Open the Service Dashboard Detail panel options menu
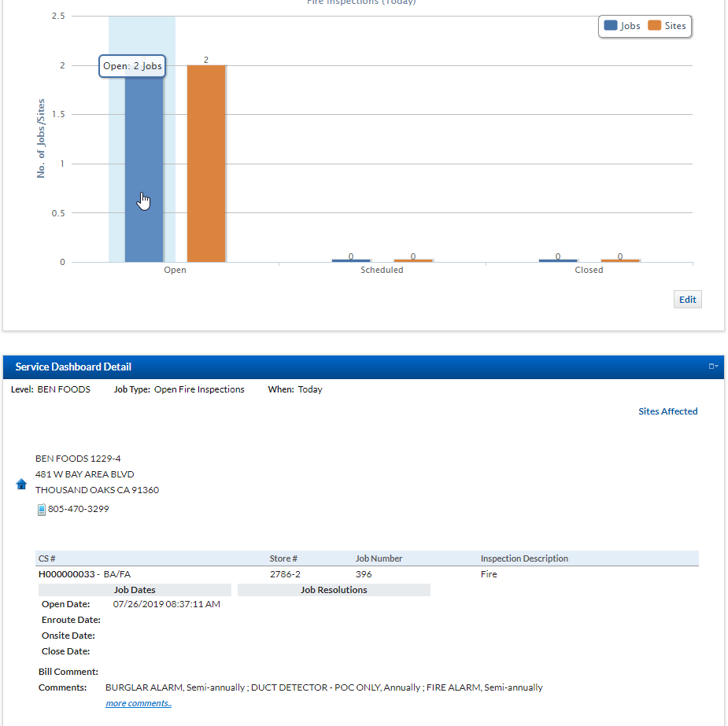The image size is (728, 726). (x=712, y=367)
